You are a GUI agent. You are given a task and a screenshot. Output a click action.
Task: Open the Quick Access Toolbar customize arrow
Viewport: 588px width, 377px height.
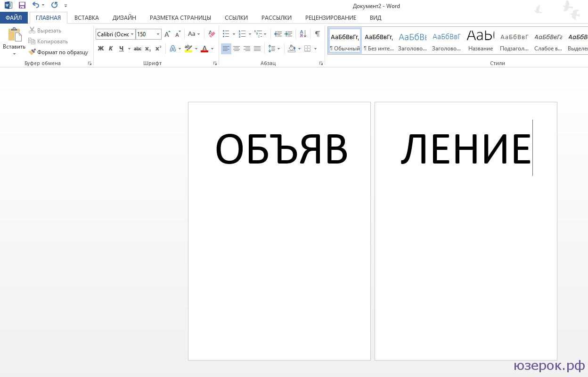coord(66,6)
